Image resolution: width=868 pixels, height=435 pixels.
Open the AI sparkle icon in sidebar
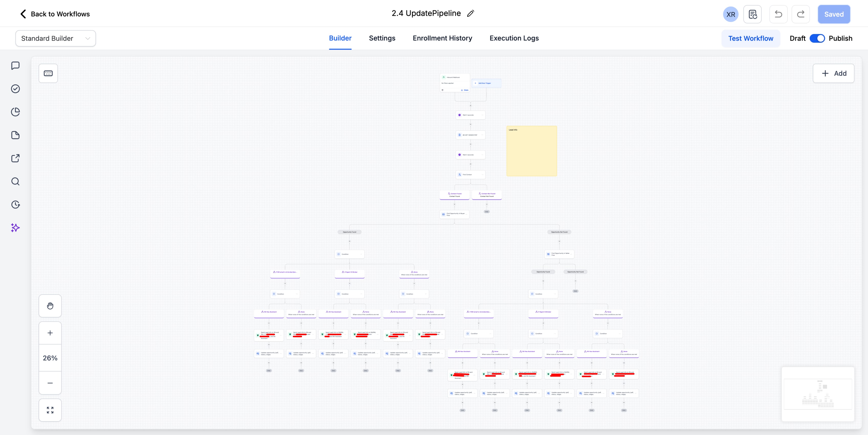(16, 228)
